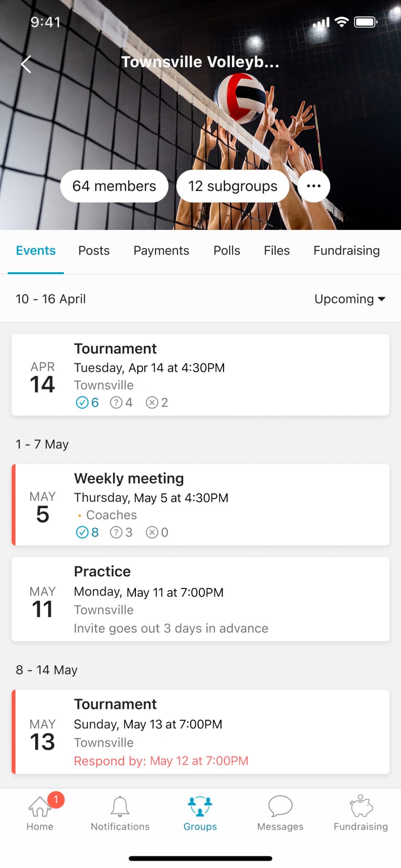Select the Polls tab
Viewport: 401px width, 868px height.
click(227, 251)
